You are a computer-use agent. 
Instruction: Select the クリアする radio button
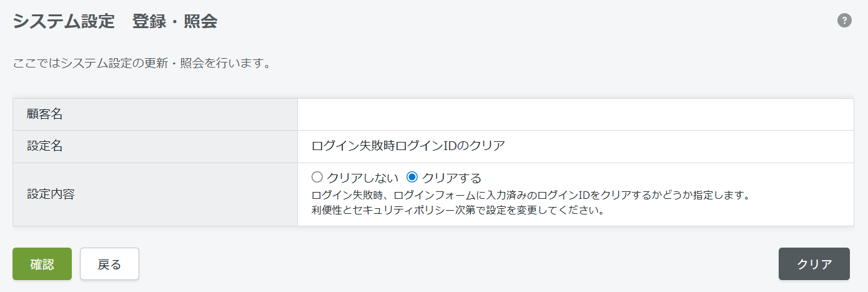pyautogui.click(x=412, y=178)
